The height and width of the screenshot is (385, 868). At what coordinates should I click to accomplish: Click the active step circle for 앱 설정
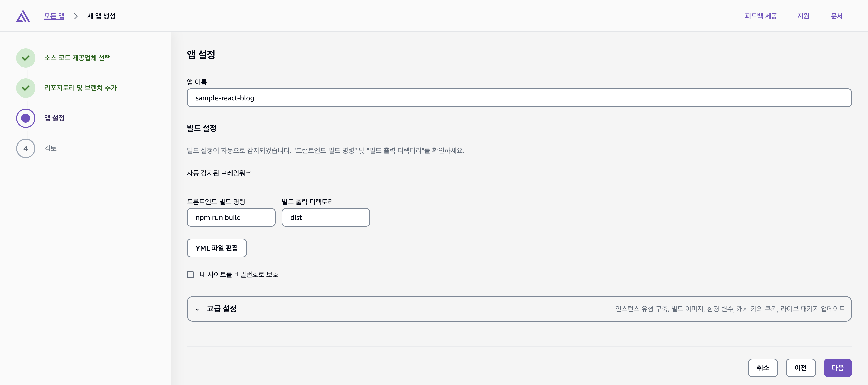pos(26,118)
